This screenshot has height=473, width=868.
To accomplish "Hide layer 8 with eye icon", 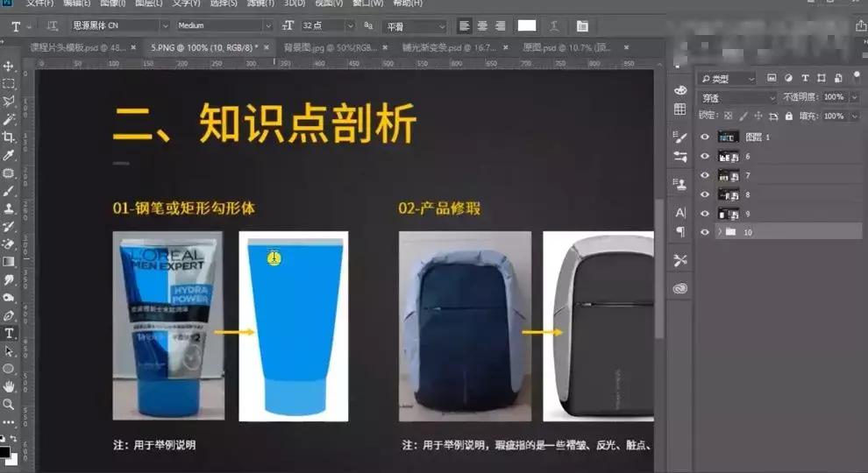I will click(x=705, y=194).
